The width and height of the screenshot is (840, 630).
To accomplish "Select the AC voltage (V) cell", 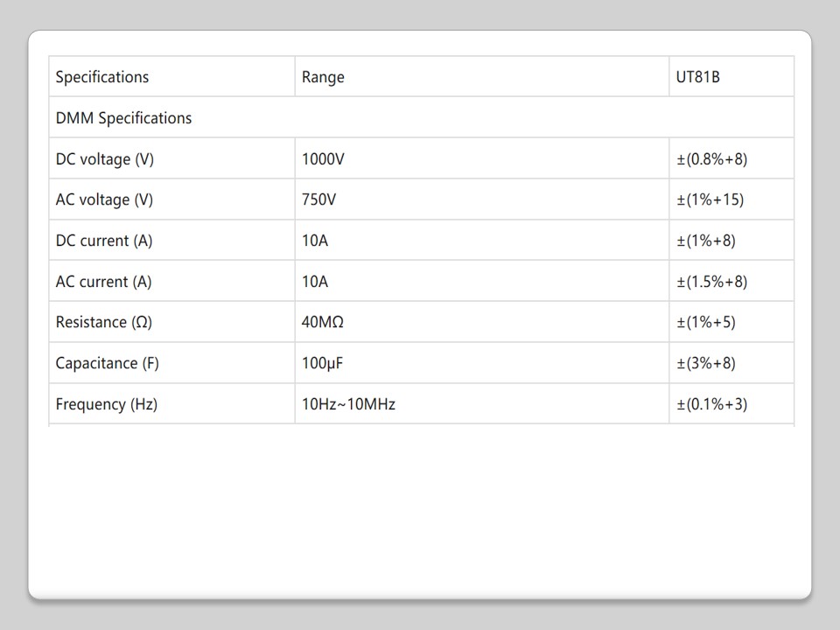I will 104,199.
